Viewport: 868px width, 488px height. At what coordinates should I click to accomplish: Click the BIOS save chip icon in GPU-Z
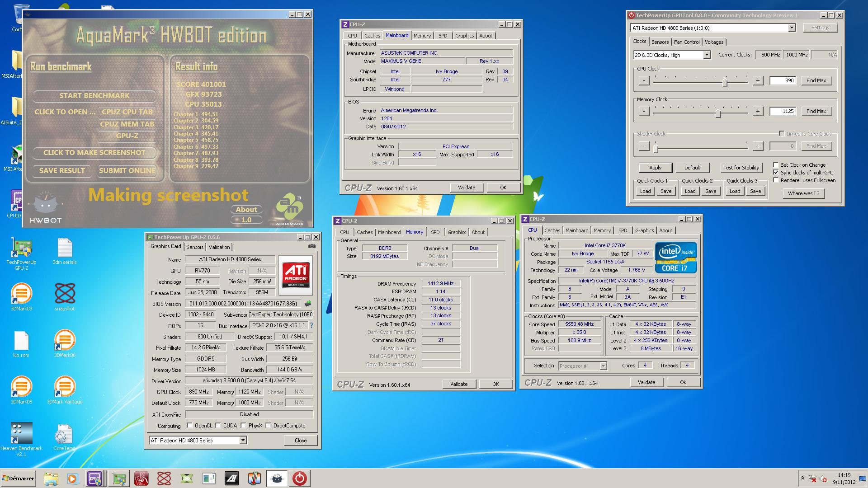(x=308, y=303)
